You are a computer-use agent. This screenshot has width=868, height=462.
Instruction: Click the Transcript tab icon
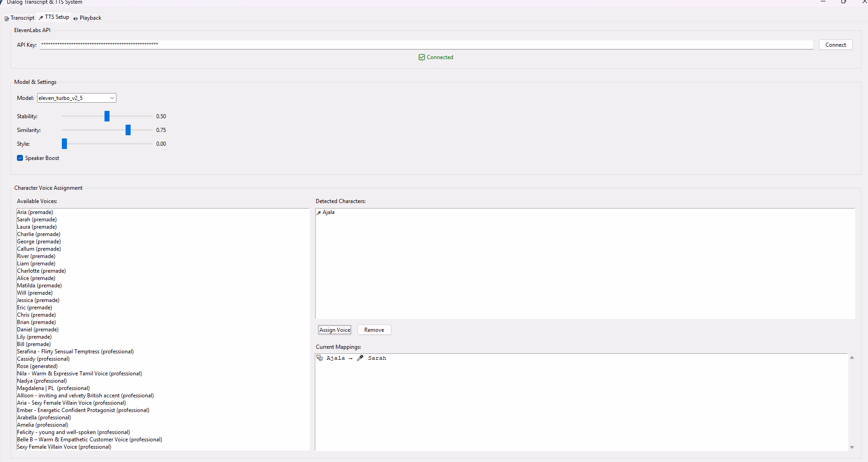click(6, 18)
